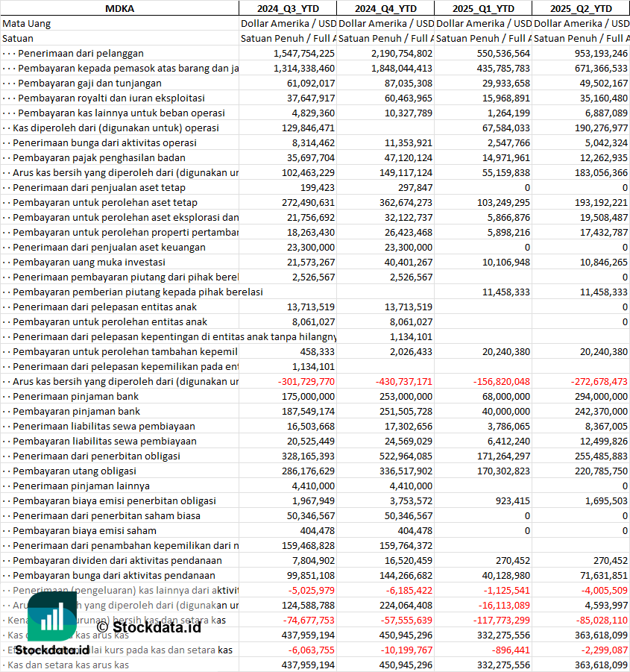Select Penerimaan dari pelanggan row label

click(x=81, y=54)
